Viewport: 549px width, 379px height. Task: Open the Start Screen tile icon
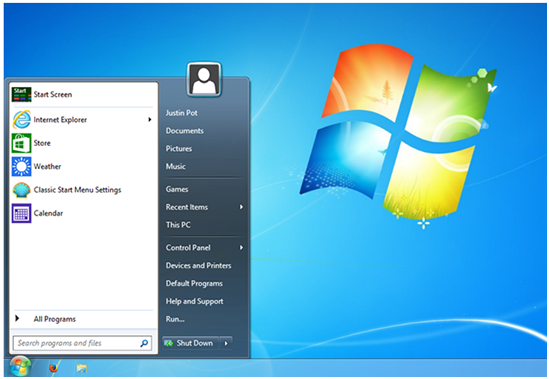coord(21,95)
